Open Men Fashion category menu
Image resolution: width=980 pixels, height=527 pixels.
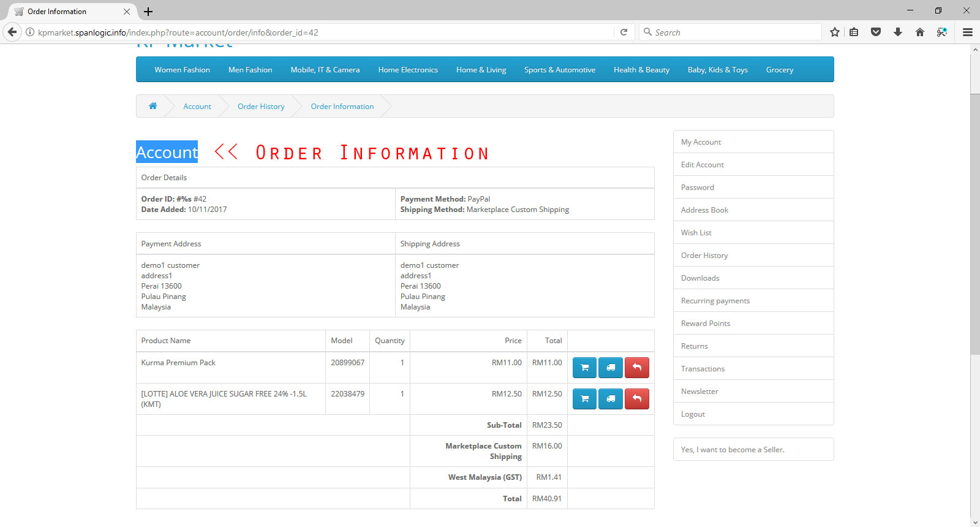pyautogui.click(x=251, y=70)
